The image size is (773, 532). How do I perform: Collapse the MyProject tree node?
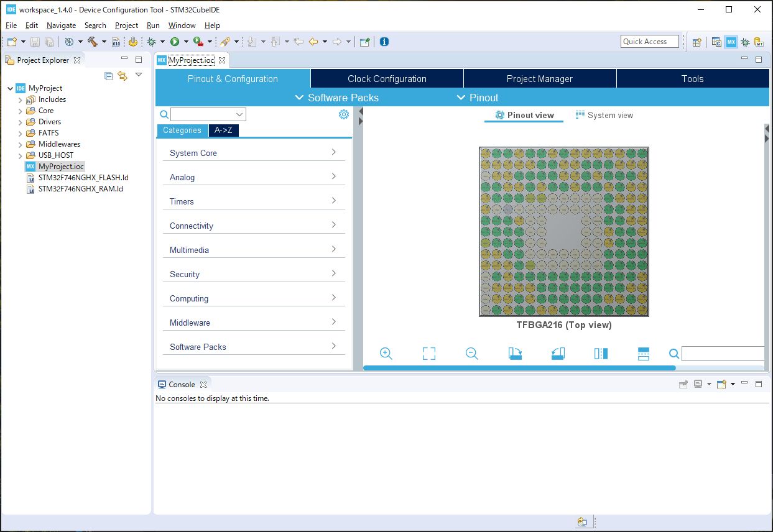click(11, 88)
